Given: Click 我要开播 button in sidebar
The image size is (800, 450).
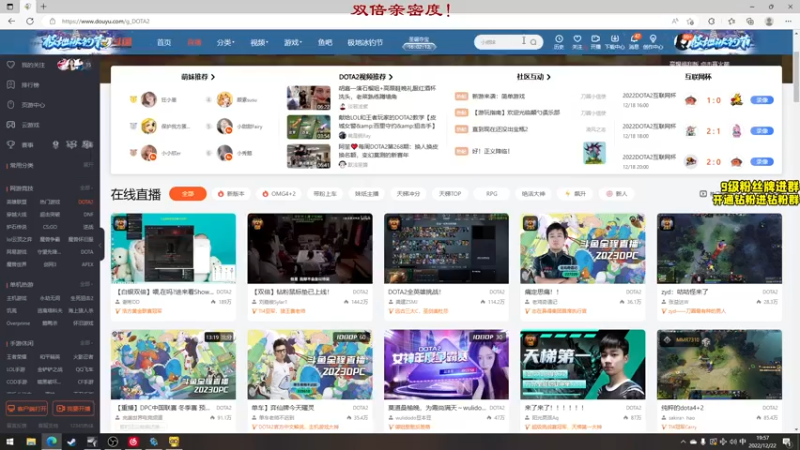Looking at the screenshot, I should point(73,409).
